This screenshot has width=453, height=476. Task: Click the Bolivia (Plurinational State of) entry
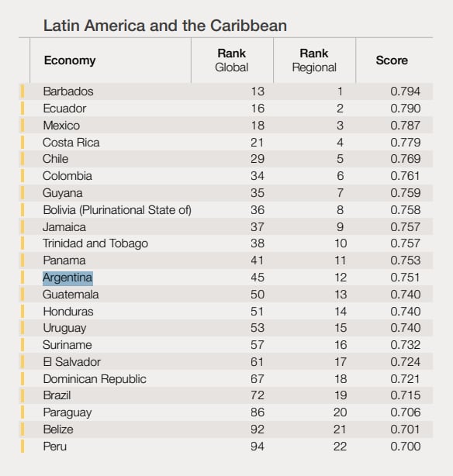117,210
